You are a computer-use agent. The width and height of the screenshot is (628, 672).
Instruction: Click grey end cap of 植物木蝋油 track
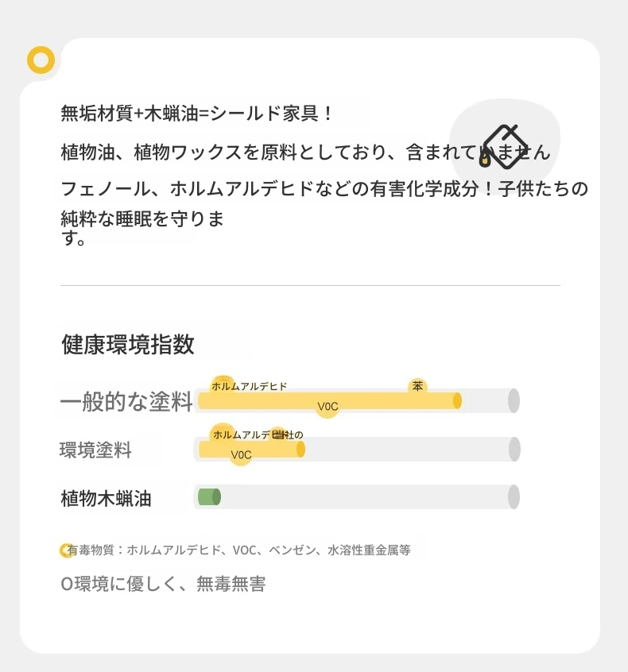514,497
